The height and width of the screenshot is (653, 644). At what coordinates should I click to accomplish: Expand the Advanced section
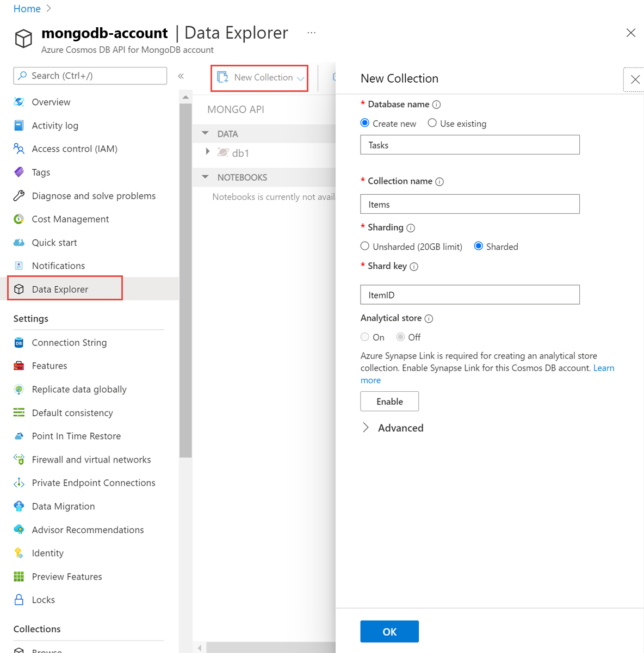tap(366, 428)
